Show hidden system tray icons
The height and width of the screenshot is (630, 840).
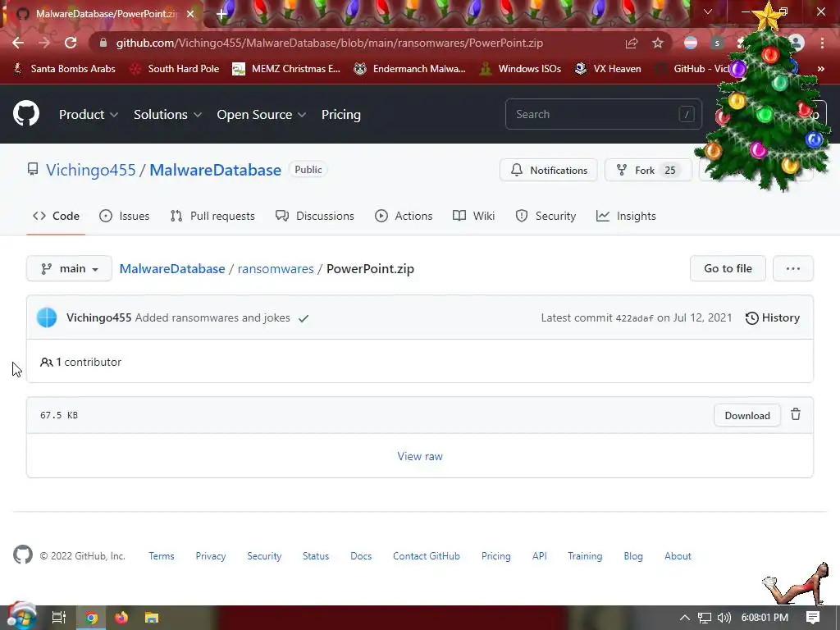click(685, 618)
